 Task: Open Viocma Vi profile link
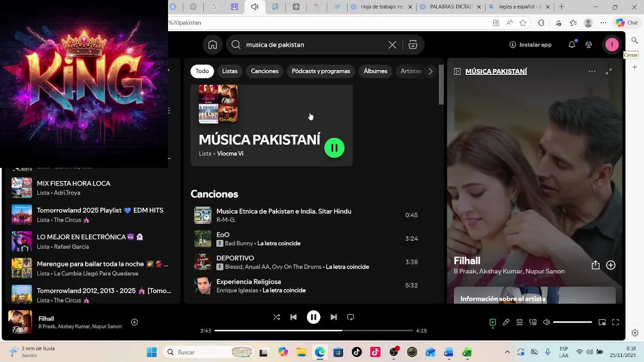pos(230,154)
